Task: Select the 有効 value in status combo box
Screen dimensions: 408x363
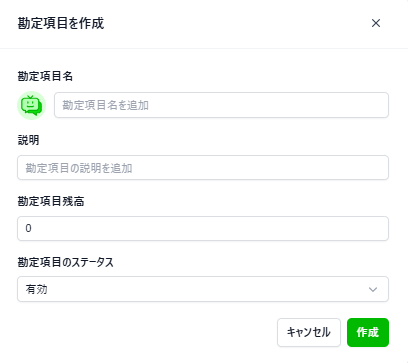Action: 36,289
